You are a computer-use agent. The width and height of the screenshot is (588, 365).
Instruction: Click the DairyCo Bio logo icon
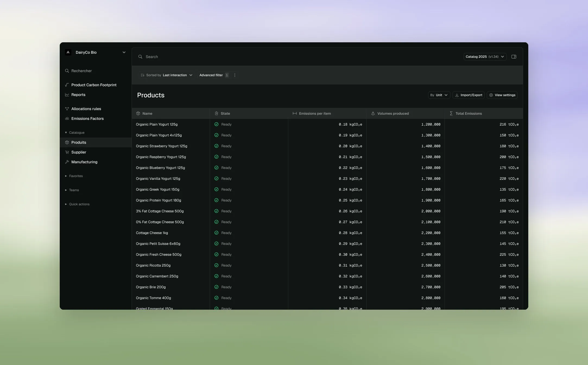tap(68, 52)
